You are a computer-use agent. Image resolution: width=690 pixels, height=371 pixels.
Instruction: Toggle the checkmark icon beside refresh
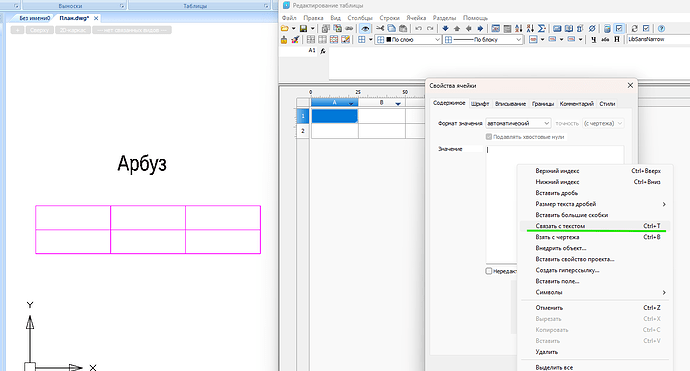point(646,29)
